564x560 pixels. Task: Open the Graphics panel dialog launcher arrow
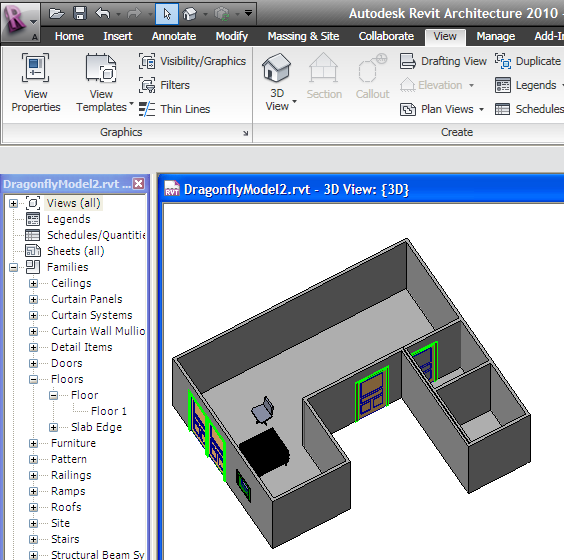(246, 133)
